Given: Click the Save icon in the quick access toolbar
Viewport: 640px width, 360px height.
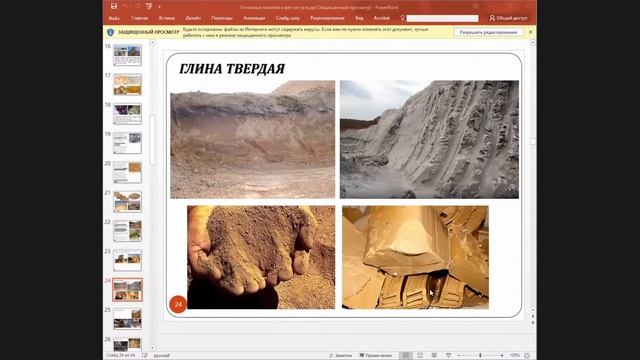Looking at the screenshot, I should (114, 6).
